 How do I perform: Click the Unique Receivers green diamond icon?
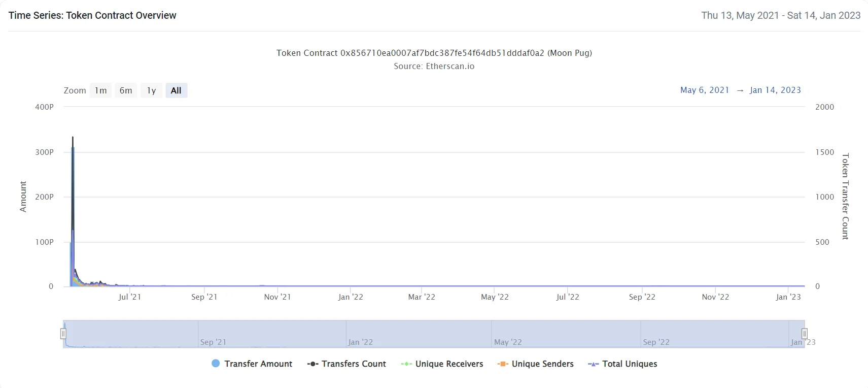pyautogui.click(x=406, y=364)
